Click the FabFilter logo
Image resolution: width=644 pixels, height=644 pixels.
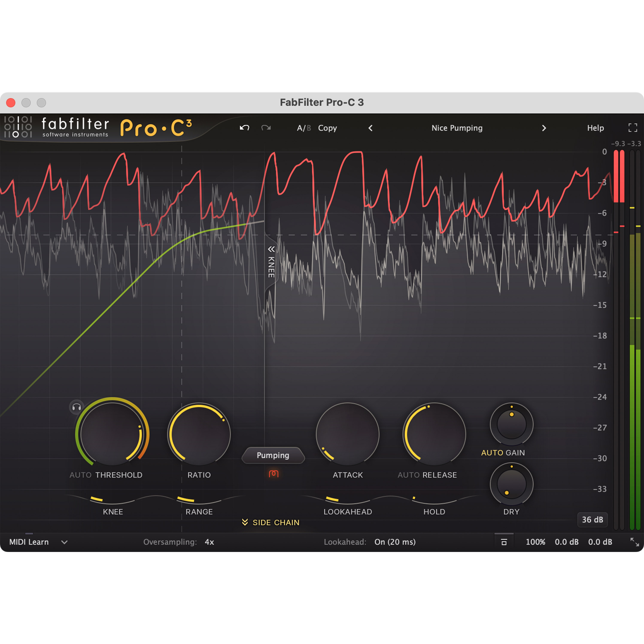click(x=57, y=128)
